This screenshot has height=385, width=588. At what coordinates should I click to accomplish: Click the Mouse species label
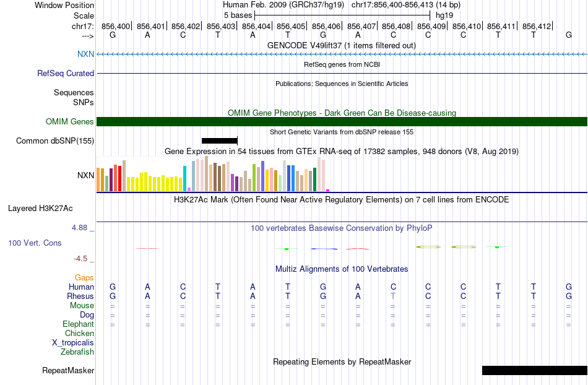tap(82, 306)
